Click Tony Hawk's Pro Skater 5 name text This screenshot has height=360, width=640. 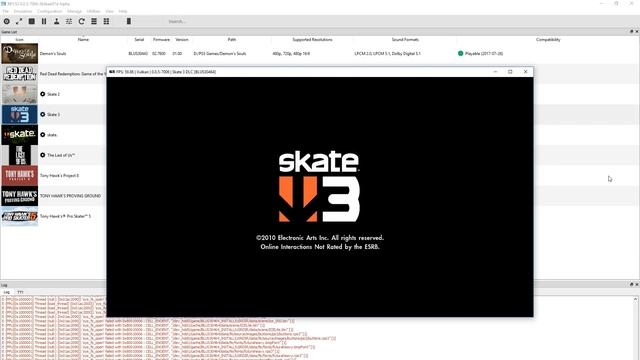tap(65, 216)
